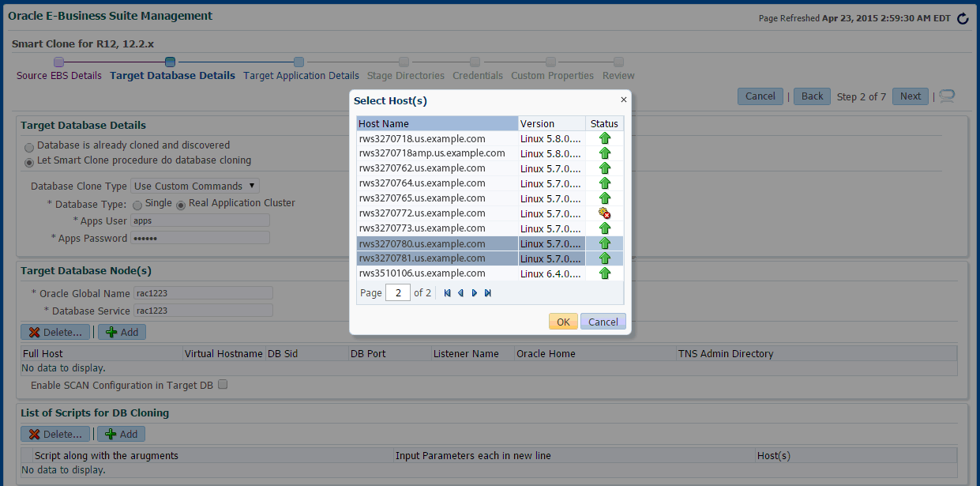The width and height of the screenshot is (980, 486).
Task: Click the status arrow for rws3270718.us.example.com
Action: (605, 138)
